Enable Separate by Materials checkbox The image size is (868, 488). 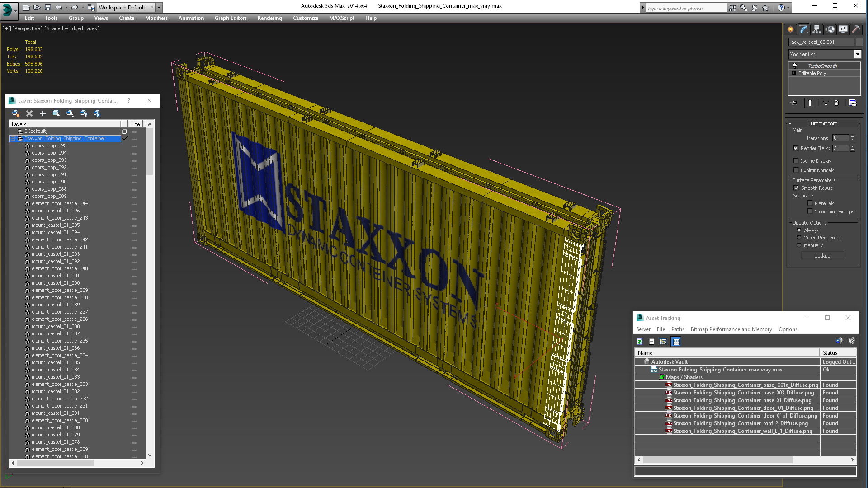coord(810,203)
